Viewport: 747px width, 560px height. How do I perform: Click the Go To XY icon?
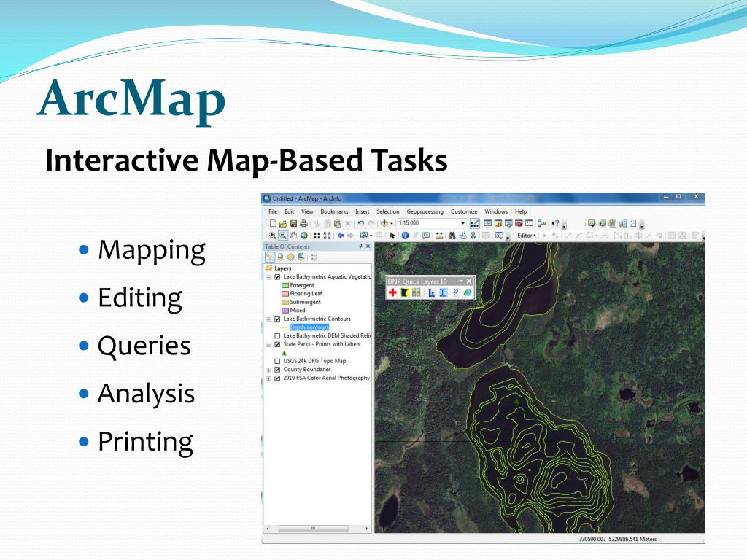coord(473,236)
